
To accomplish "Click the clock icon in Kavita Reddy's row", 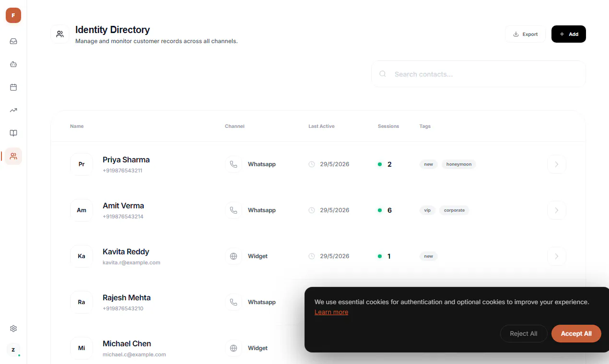I will 312,256.
